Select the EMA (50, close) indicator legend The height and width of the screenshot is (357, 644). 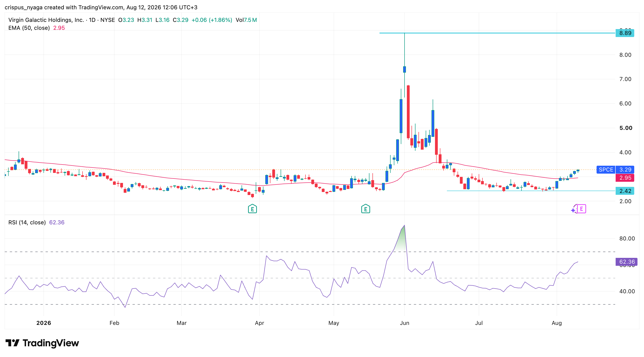tap(29, 28)
